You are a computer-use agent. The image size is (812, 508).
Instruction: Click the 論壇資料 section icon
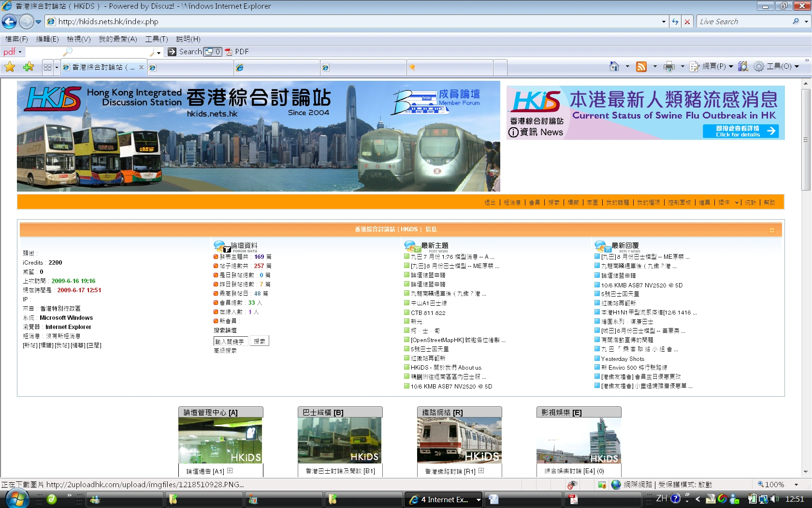point(221,246)
